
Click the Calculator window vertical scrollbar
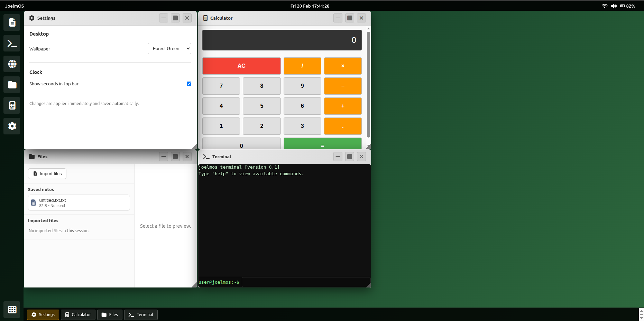coord(368,85)
